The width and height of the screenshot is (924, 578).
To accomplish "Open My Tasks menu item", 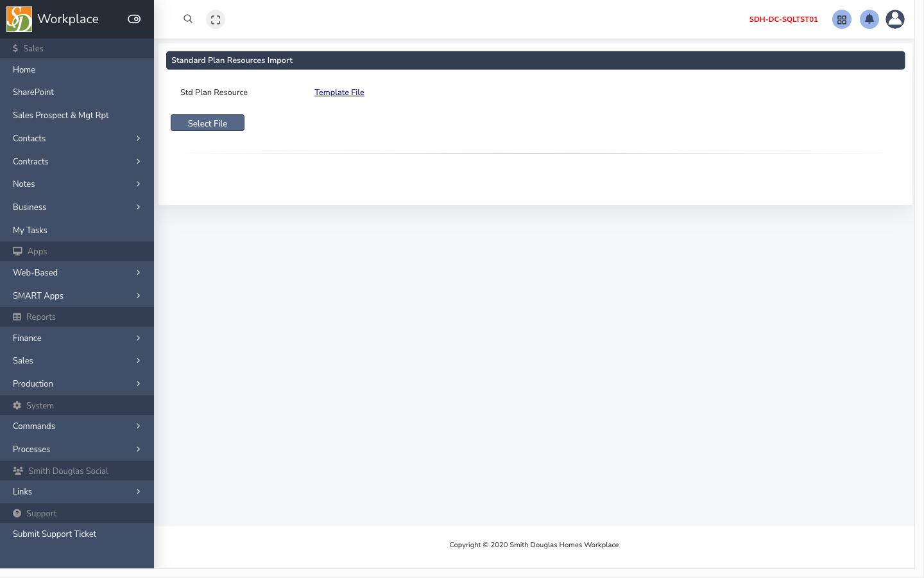I will point(77,230).
